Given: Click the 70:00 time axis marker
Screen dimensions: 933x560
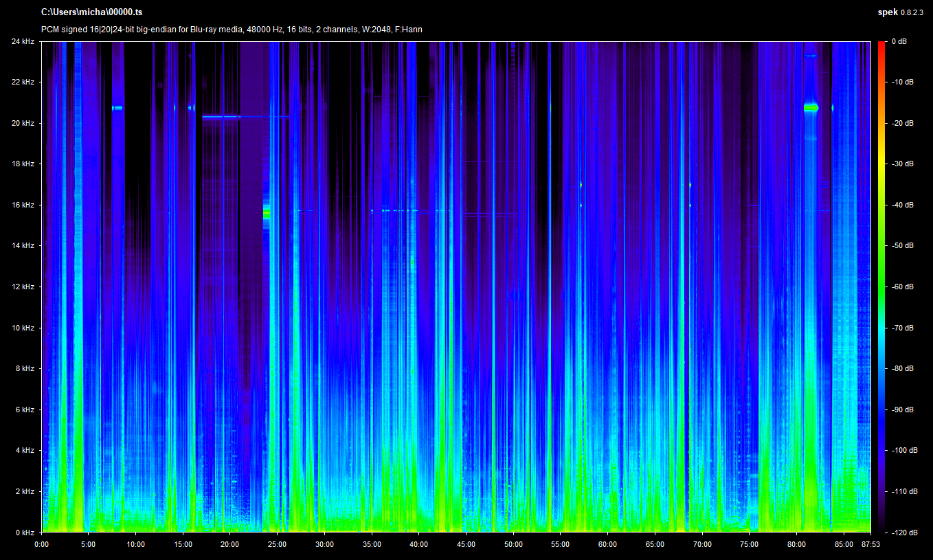Looking at the screenshot, I should pyautogui.click(x=702, y=544).
